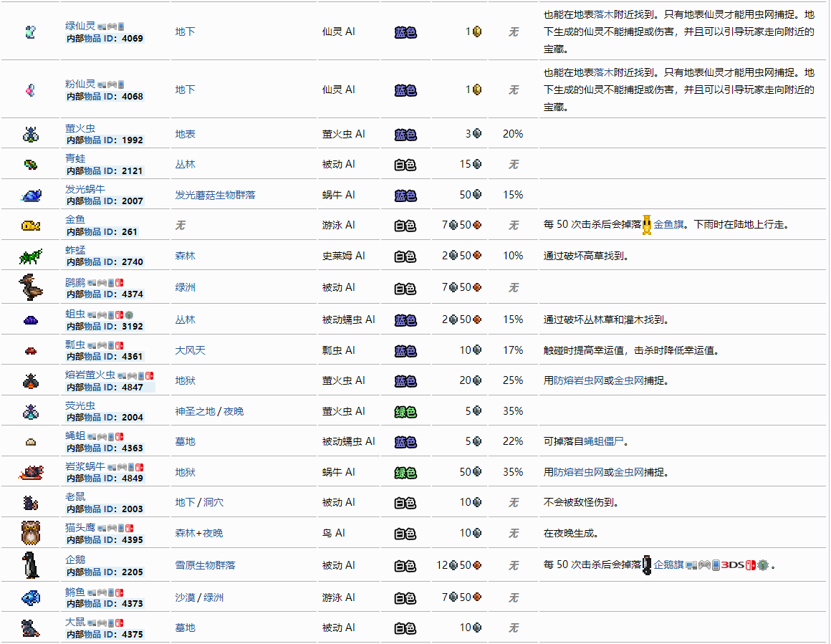Screen dimensions: 831x644
Task: Click the 3DS icon in penguin row
Action: pyautogui.click(x=733, y=565)
